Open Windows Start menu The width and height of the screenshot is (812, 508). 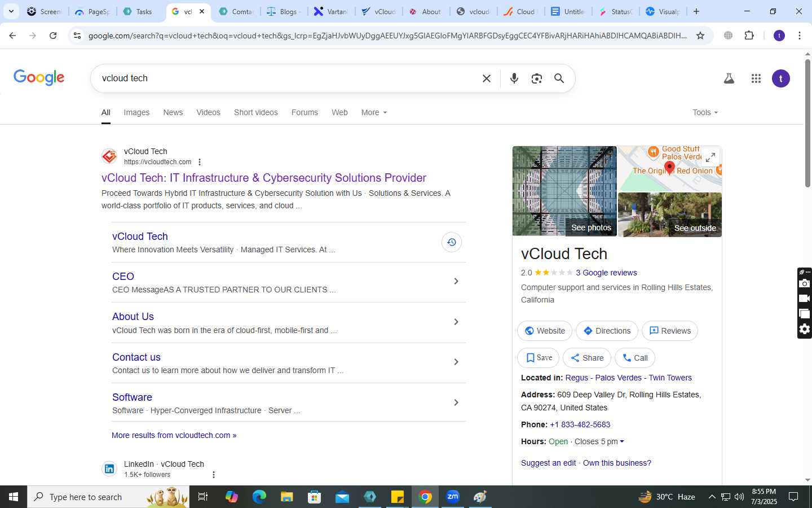click(x=14, y=497)
